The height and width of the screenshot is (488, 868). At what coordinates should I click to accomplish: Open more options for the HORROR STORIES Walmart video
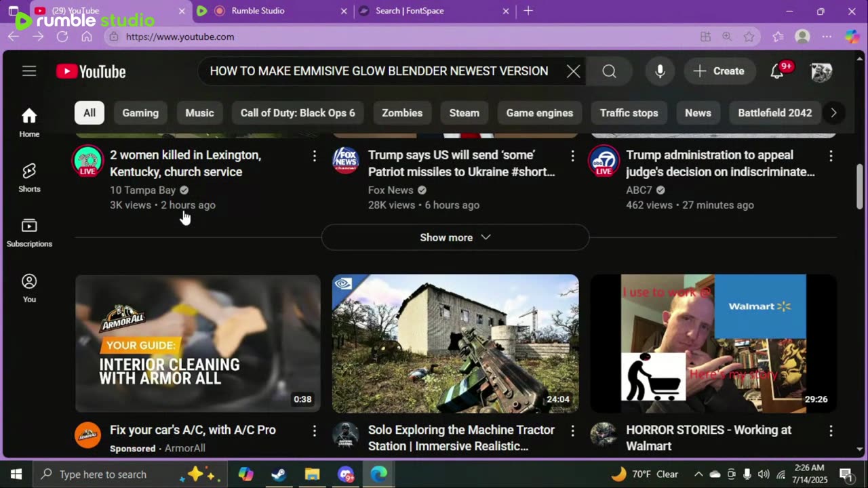[x=831, y=431]
